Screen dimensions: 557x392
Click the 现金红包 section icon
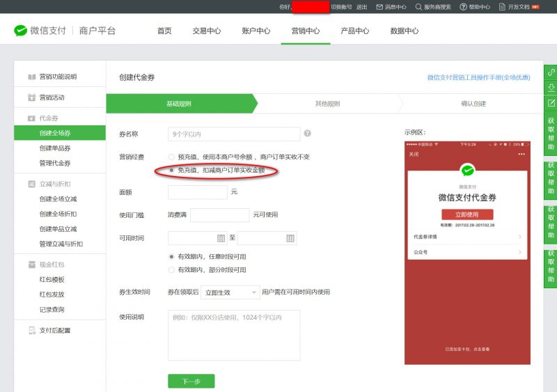pyautogui.click(x=31, y=265)
